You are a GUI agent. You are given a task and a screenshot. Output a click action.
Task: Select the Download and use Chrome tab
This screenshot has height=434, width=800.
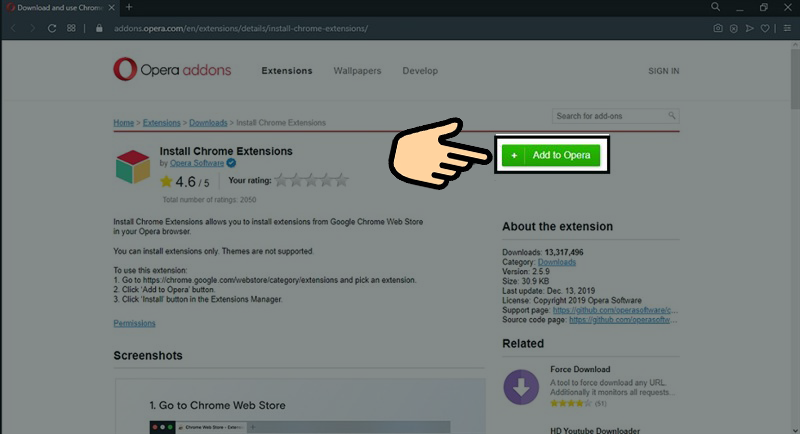click(60, 8)
